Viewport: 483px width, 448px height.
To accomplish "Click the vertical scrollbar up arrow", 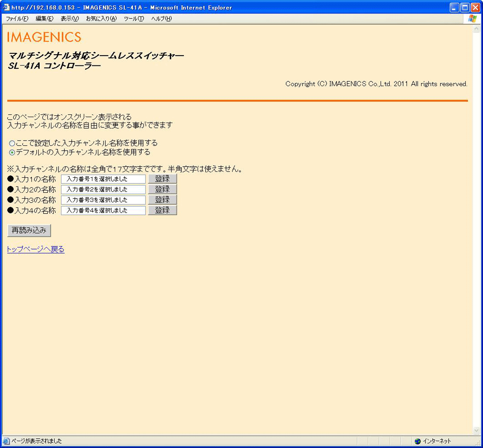I will click(476, 29).
